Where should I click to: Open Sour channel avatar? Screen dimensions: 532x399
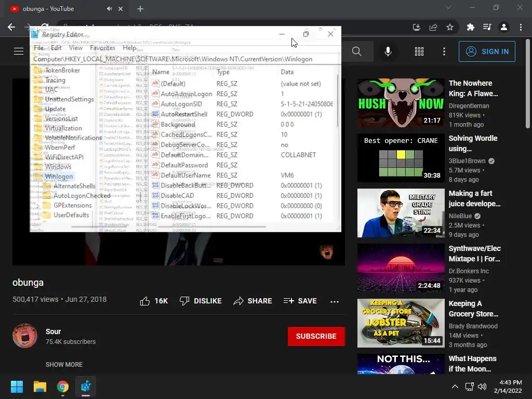pyautogui.click(x=25, y=336)
